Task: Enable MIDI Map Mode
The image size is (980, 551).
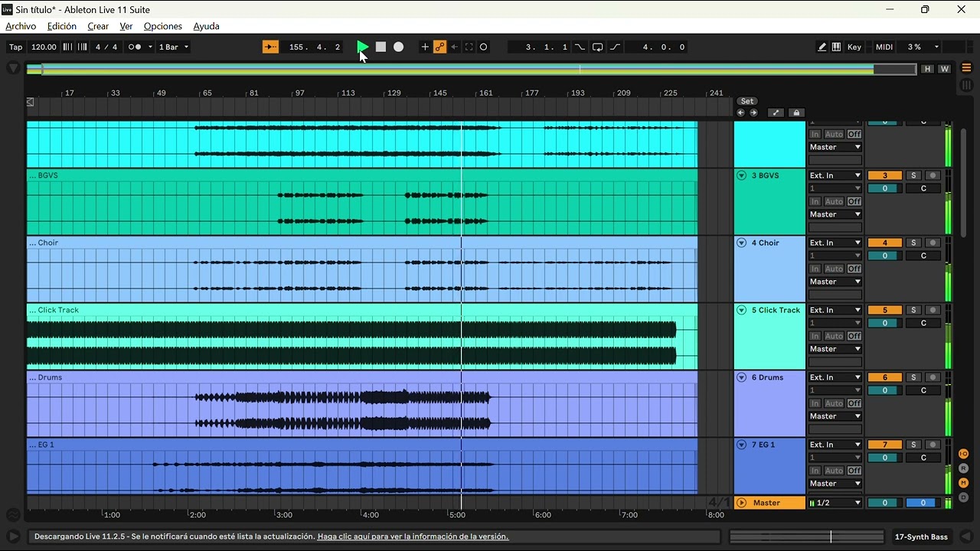Action: (x=884, y=47)
